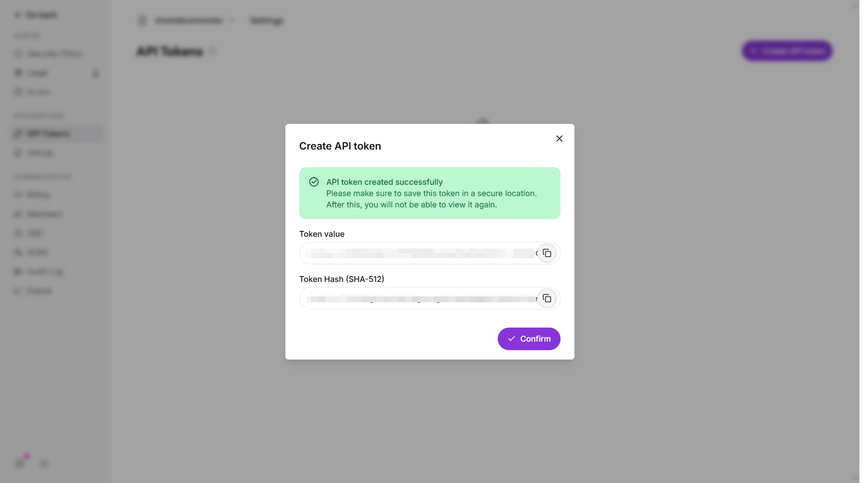Image resolution: width=868 pixels, height=483 pixels.
Task: Open the Legal sidebar item
Action: [37, 73]
